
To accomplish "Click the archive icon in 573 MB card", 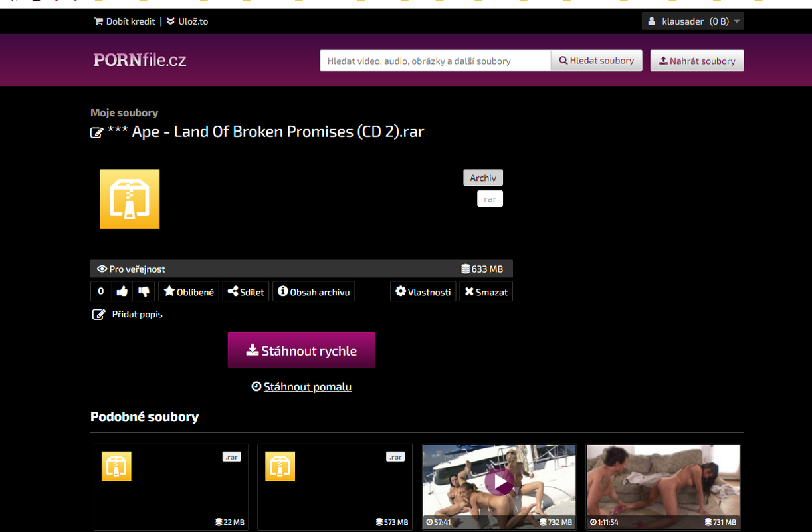I will pos(280,466).
